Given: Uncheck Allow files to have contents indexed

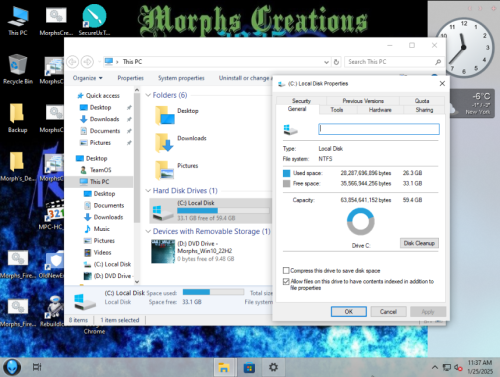Looking at the screenshot, I should [x=286, y=281].
